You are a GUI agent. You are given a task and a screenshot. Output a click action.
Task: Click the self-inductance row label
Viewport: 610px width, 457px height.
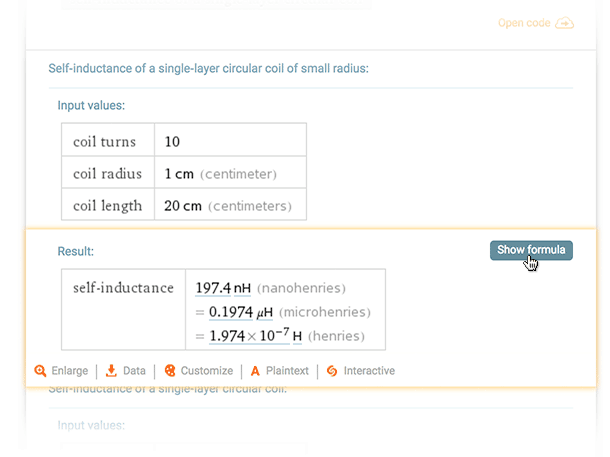coord(124,288)
